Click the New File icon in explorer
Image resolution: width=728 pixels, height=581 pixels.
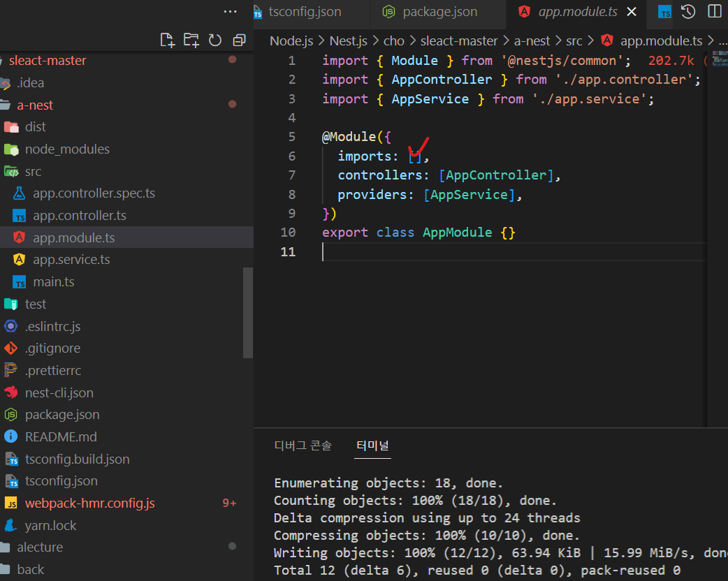pos(167,41)
